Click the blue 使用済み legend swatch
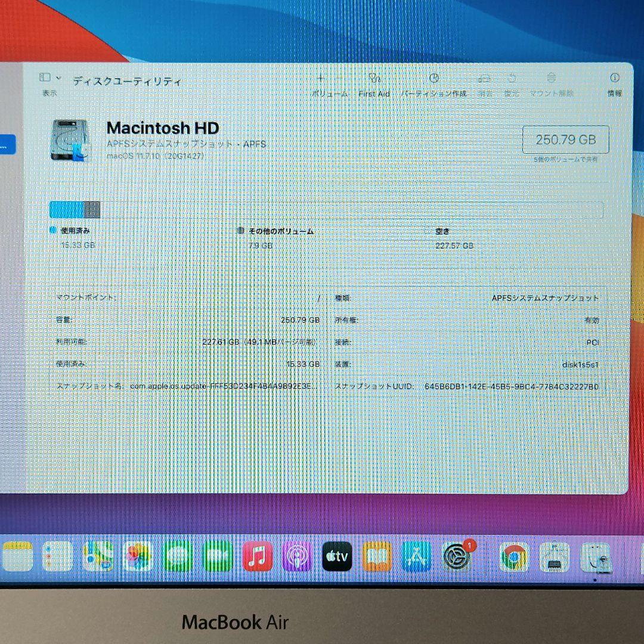The image size is (644, 644). (x=53, y=230)
